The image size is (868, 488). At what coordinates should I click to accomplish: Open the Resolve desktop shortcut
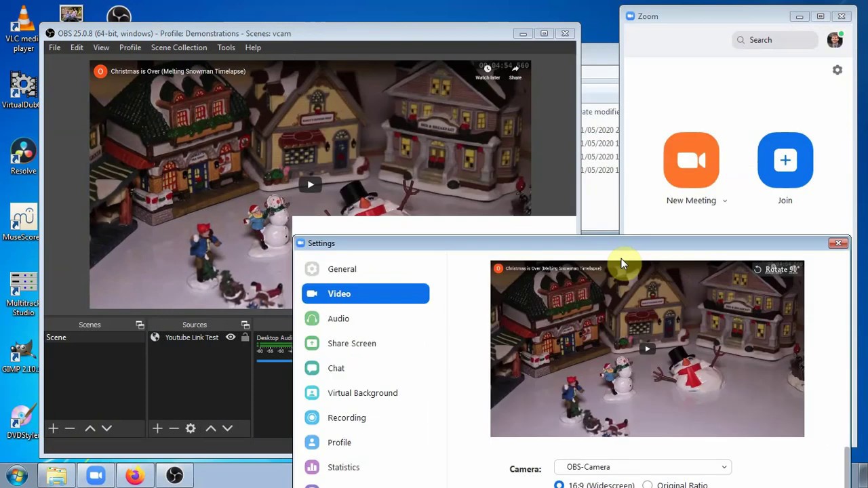coord(23,157)
